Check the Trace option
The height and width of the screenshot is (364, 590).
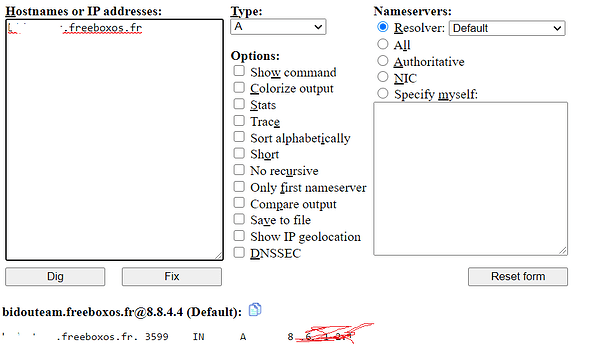pyautogui.click(x=239, y=120)
